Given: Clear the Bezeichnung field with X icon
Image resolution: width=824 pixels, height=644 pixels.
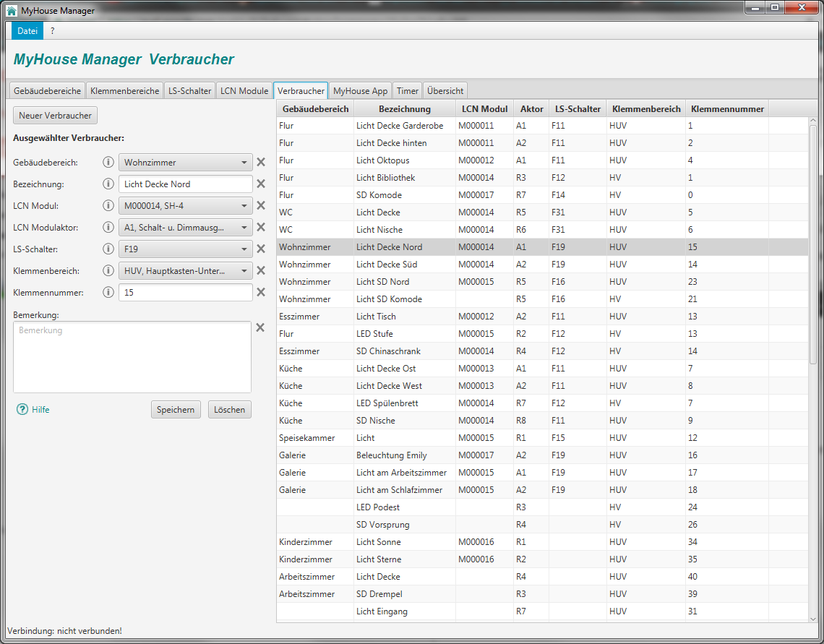Looking at the screenshot, I should 261,184.
